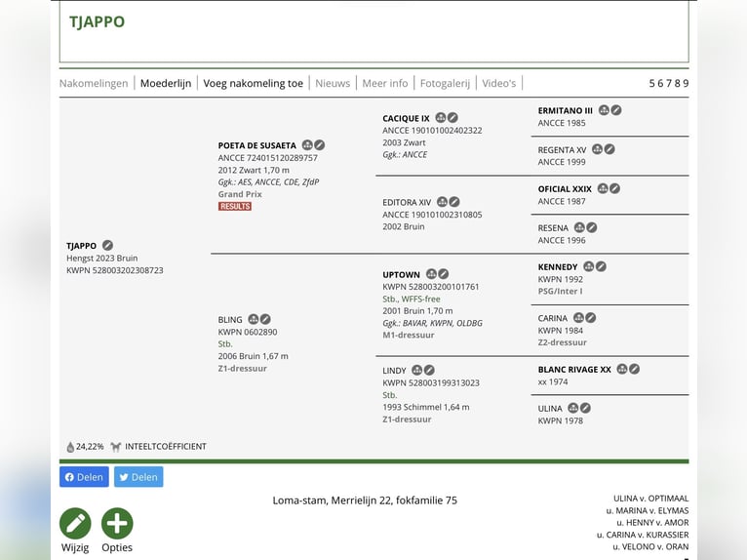The width and height of the screenshot is (747, 560).
Task: Open pedigree icon next to REGENTA XV
Action: coord(597,149)
